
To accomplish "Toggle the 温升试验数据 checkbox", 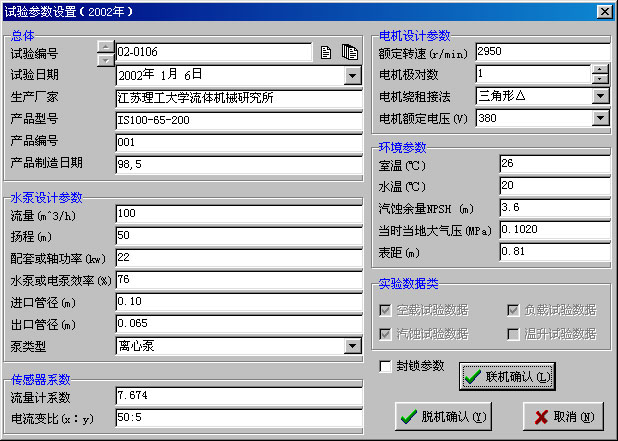I will 513,334.
